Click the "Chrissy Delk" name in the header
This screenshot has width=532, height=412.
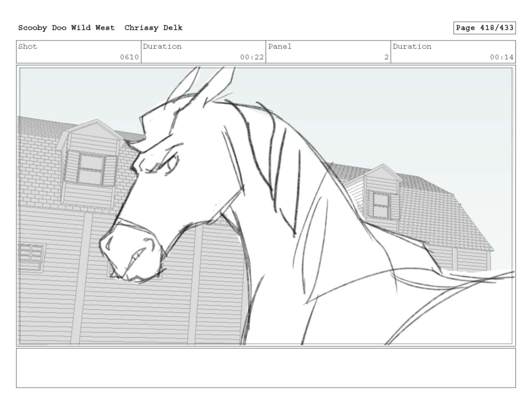tap(153, 28)
